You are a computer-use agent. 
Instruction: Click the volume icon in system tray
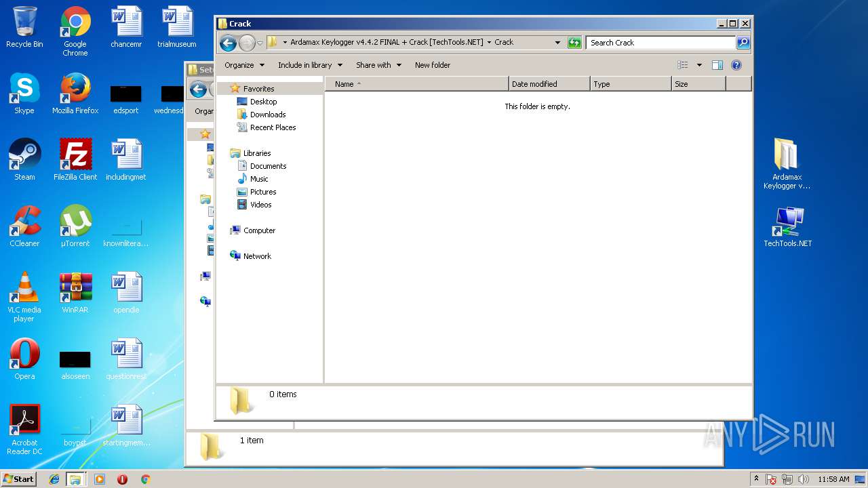(804, 479)
